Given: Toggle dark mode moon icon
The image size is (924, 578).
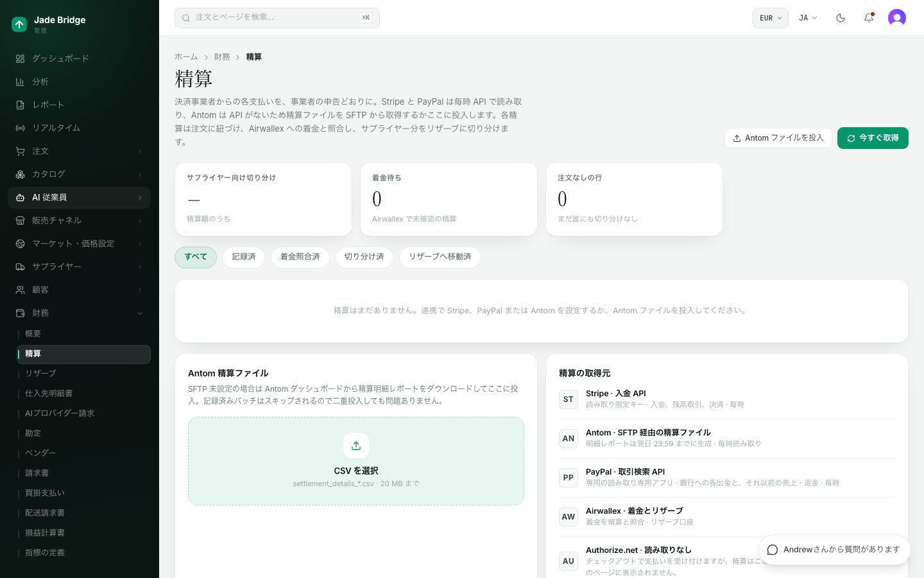Looking at the screenshot, I should tap(841, 18).
